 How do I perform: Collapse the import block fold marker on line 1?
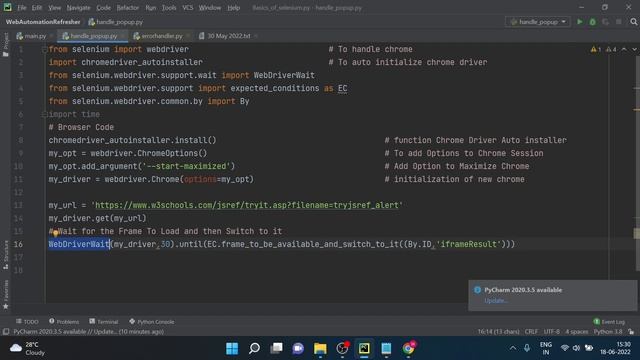44,49
